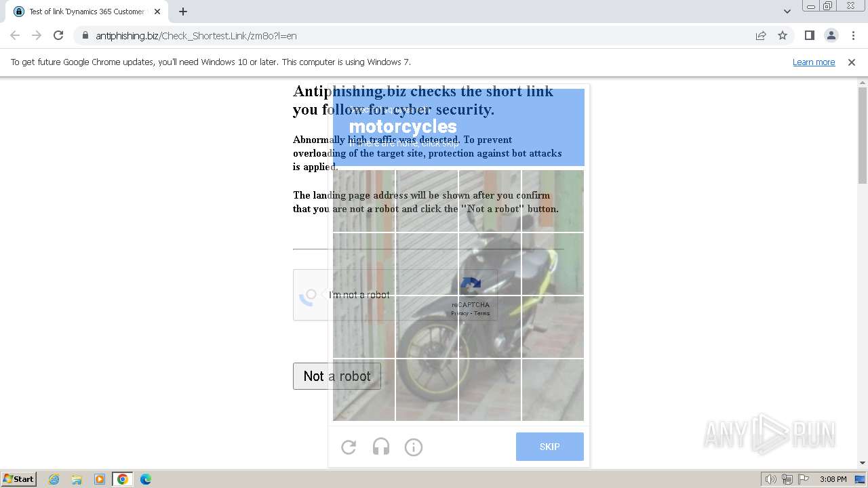Viewport: 868px width, 488px height.
Task: Click the 3:08 PM system clock
Action: (833, 479)
